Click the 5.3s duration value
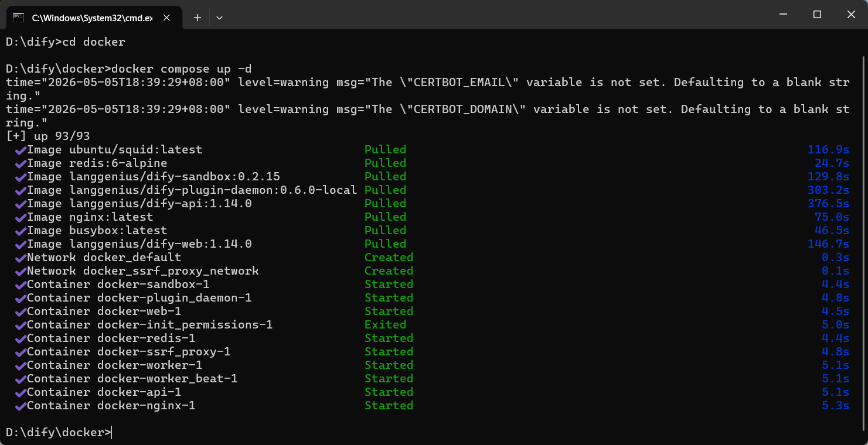The height and width of the screenshot is (445, 868). pos(836,406)
